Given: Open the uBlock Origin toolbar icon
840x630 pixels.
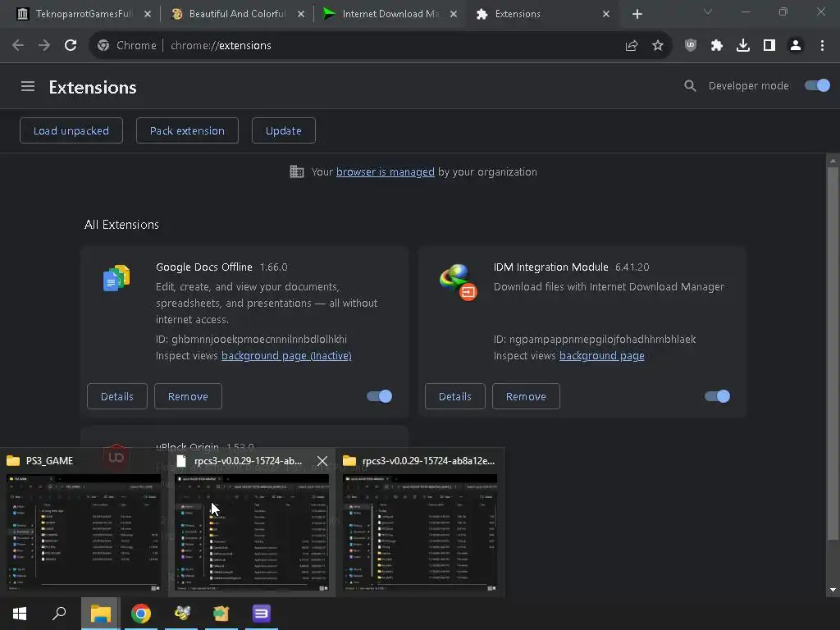Looking at the screenshot, I should 691,46.
